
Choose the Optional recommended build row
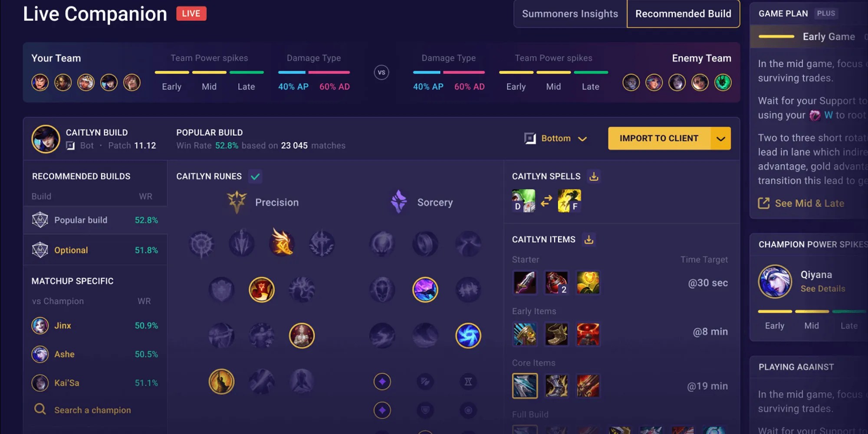coord(95,250)
